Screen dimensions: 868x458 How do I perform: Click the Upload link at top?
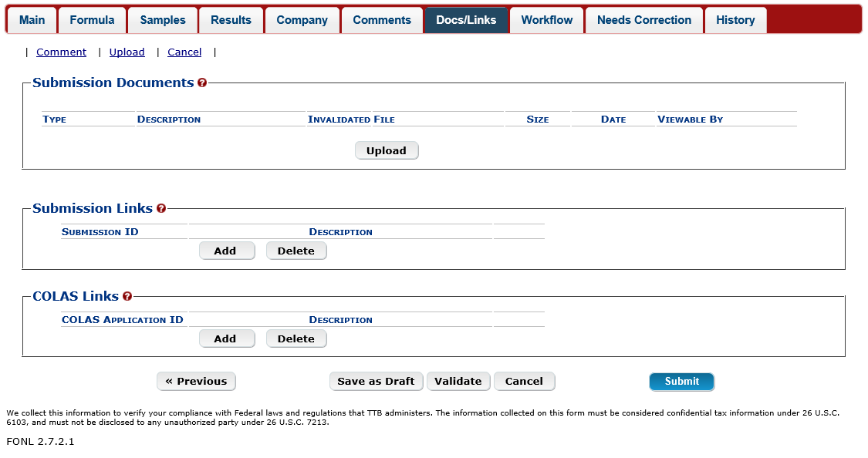pos(127,52)
